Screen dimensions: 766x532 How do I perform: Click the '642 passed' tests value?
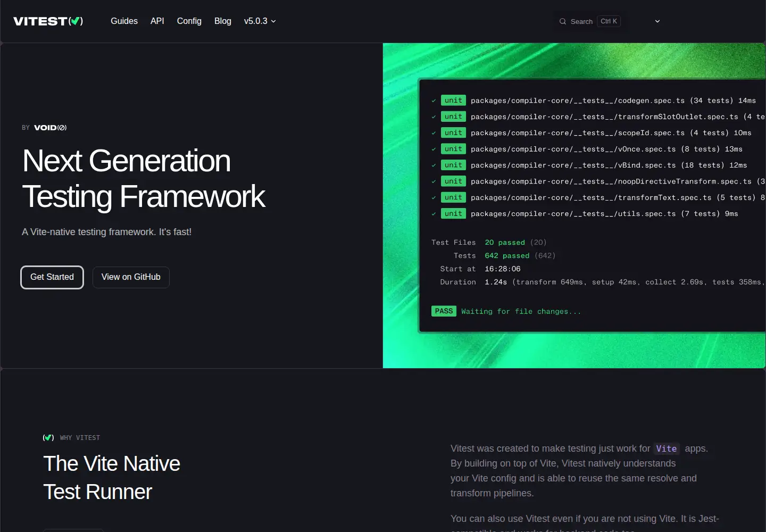click(x=507, y=256)
